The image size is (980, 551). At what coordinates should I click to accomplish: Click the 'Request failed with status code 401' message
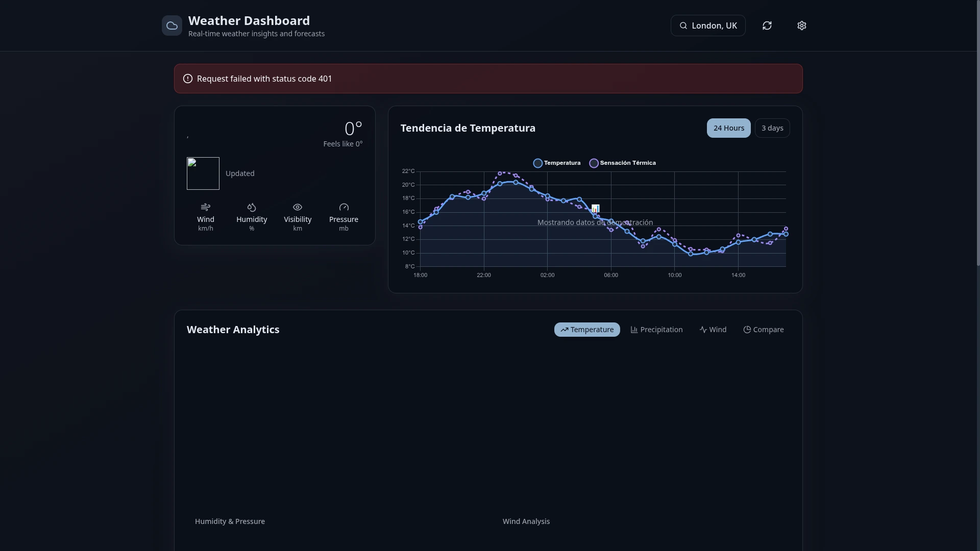pyautogui.click(x=264, y=79)
